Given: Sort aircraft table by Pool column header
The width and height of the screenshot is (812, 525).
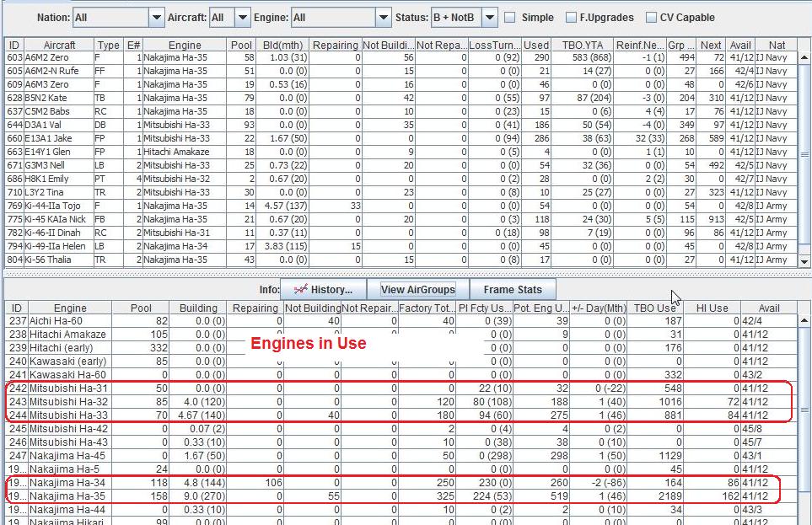Looking at the screenshot, I should pyautogui.click(x=241, y=45).
